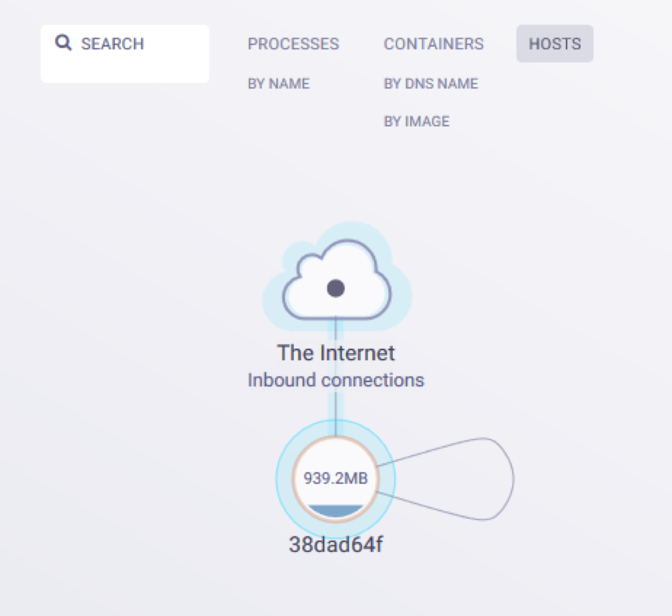This screenshot has height=616, width=672.
Task: Click the 38dad64f node label text
Action: 336,543
